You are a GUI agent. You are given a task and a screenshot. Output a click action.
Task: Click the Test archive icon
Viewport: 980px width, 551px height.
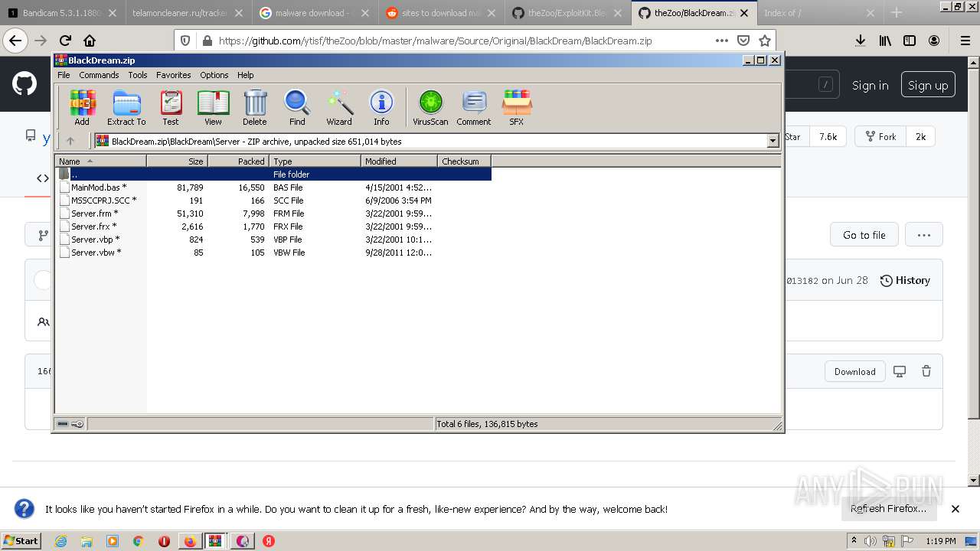(171, 107)
